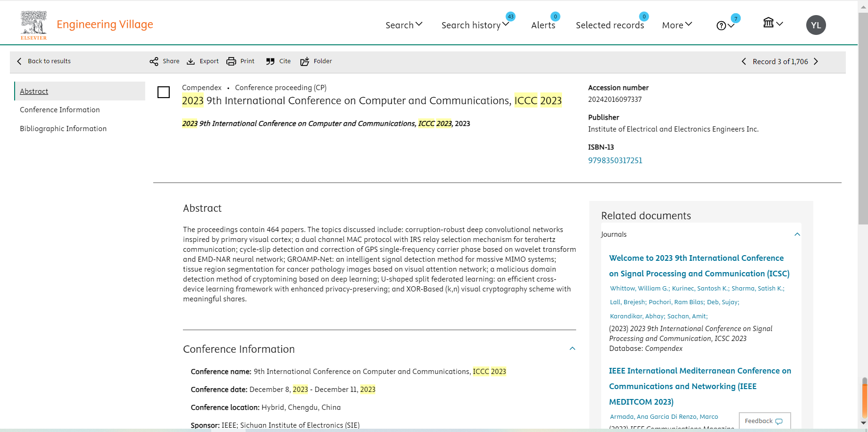Tick the record selection checkbox

click(164, 92)
